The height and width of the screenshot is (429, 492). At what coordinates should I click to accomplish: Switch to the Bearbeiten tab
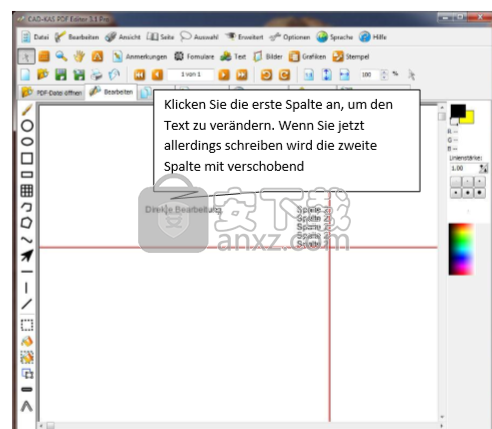pos(111,92)
